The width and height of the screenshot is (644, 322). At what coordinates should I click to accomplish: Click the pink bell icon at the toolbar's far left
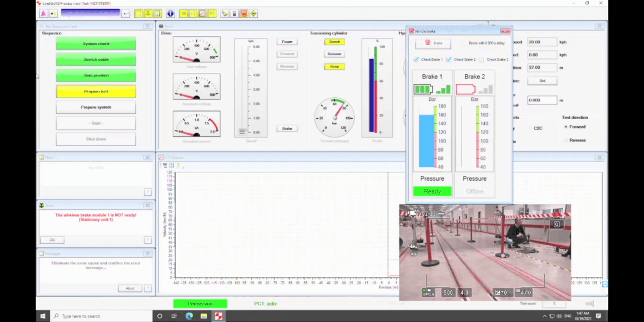tap(43, 13)
